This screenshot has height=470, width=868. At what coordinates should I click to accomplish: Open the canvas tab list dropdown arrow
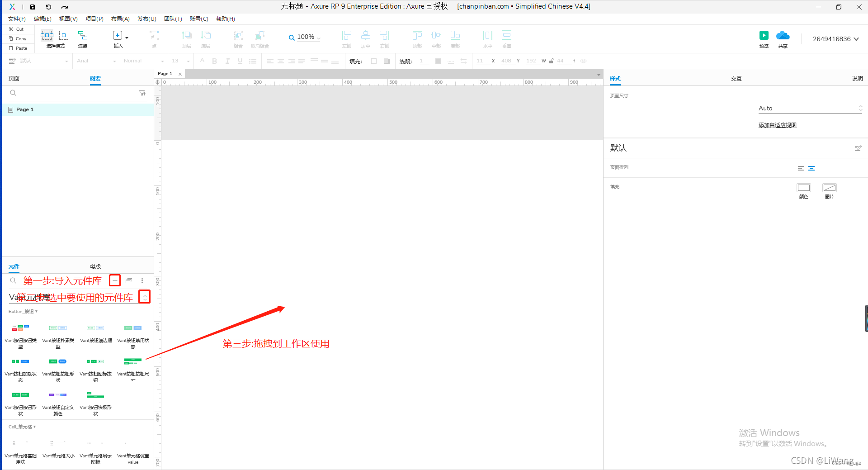(x=599, y=74)
